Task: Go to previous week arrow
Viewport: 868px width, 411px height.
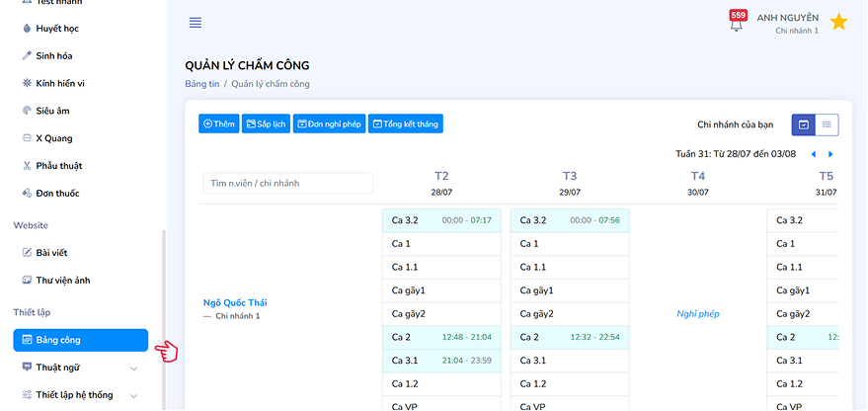Action: click(x=814, y=154)
